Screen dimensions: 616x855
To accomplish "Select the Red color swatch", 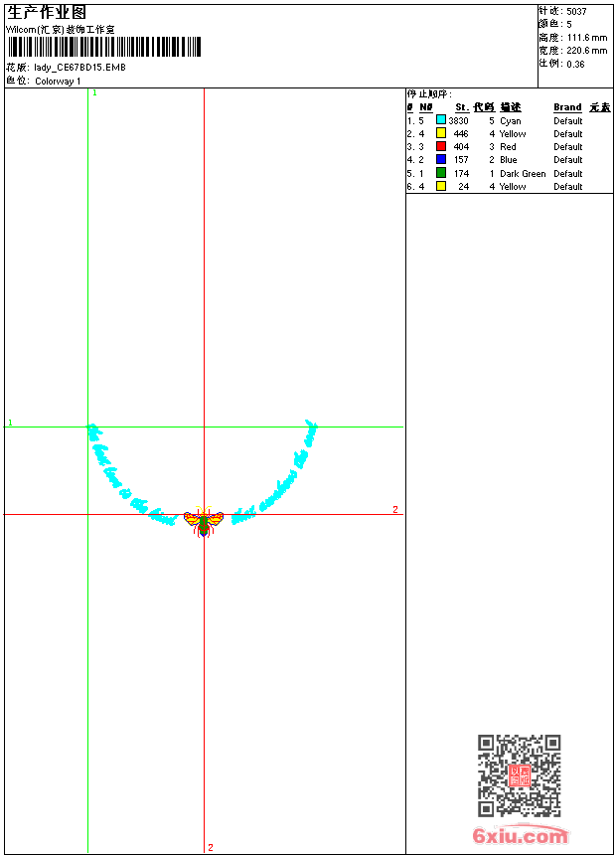I will coord(441,146).
